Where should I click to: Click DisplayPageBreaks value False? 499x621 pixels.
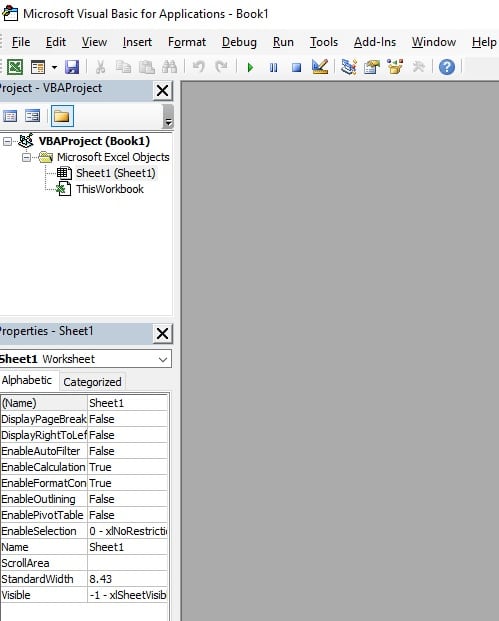pyautogui.click(x=128, y=419)
